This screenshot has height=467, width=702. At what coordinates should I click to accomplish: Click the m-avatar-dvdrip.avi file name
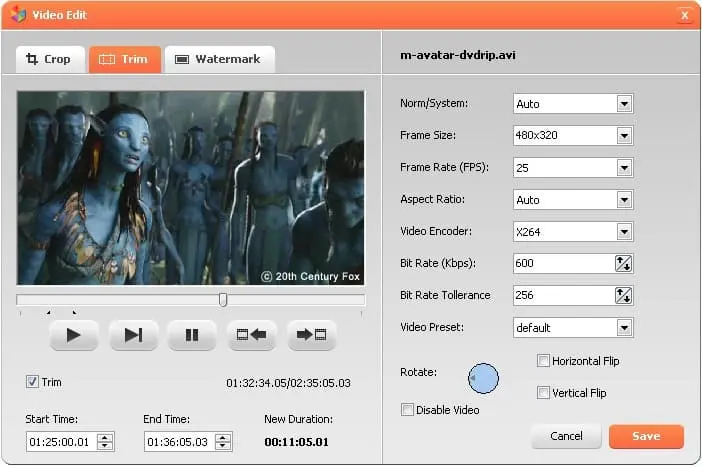pyautogui.click(x=458, y=55)
